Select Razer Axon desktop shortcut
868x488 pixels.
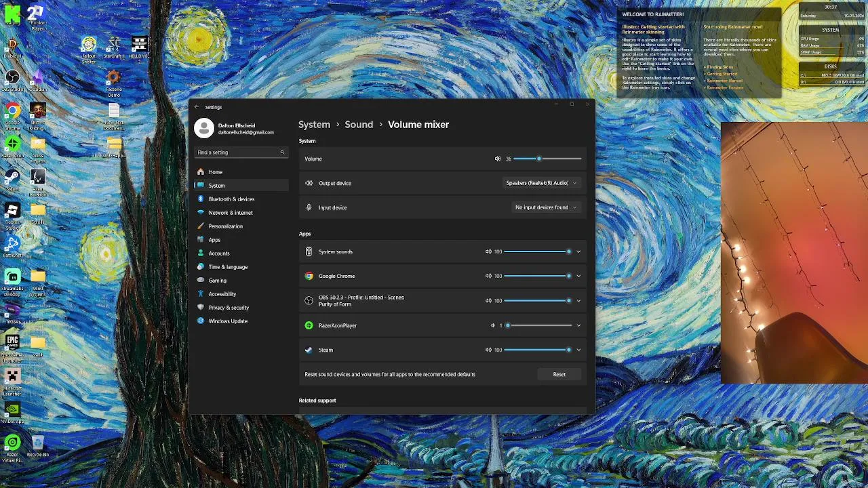click(12, 146)
